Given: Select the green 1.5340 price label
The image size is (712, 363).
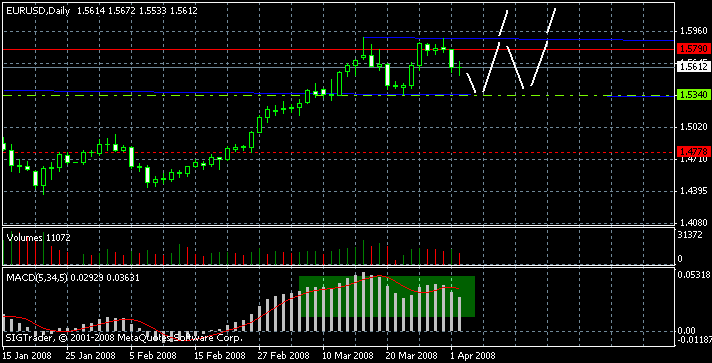Looking at the screenshot, I should point(693,95).
